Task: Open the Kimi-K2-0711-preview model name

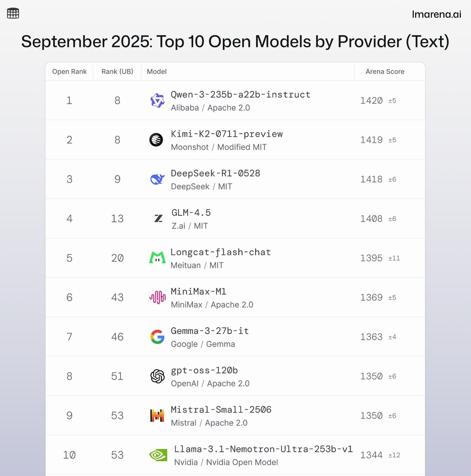Action: [227, 134]
